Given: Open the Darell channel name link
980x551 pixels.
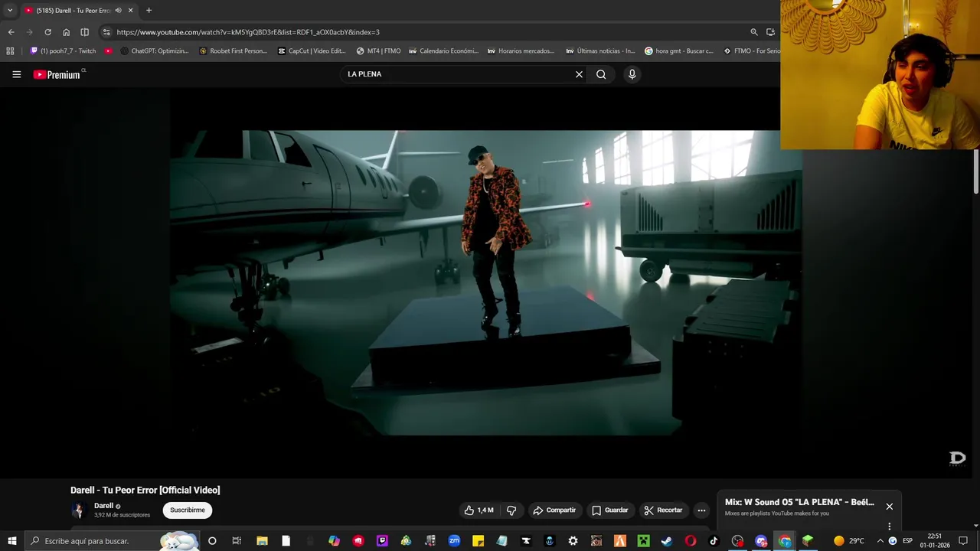Looking at the screenshot, I should coord(103,506).
